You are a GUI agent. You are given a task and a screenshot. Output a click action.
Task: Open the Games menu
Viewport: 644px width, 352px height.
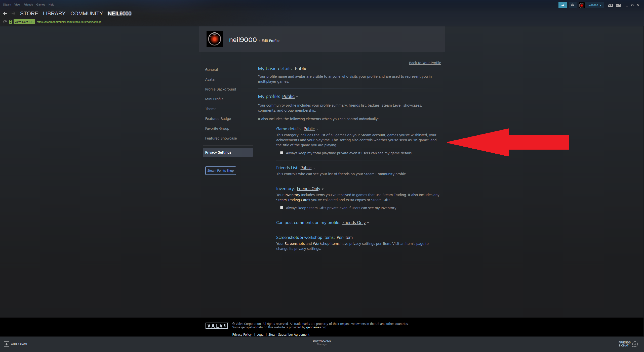coord(41,5)
